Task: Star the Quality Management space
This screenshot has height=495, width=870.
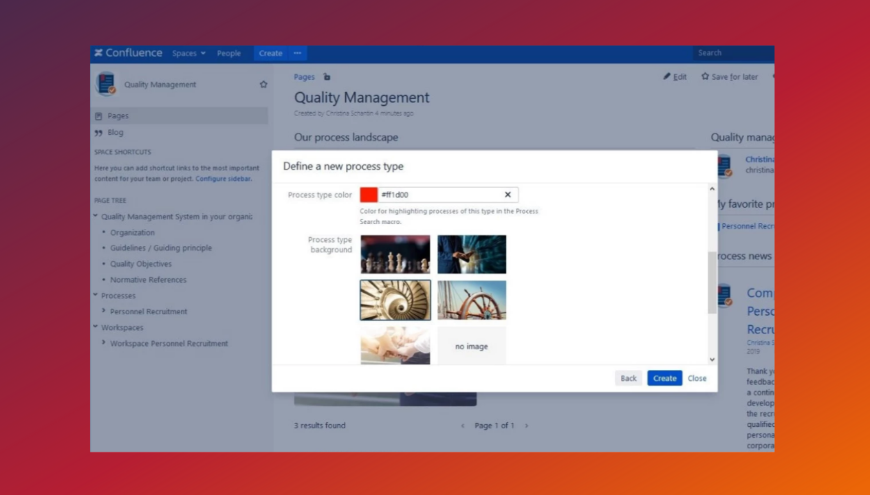Action: coord(263,85)
